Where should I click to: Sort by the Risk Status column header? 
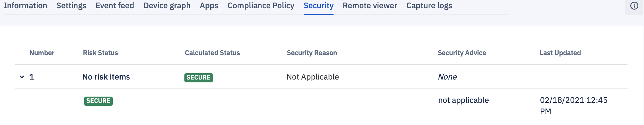[100, 53]
